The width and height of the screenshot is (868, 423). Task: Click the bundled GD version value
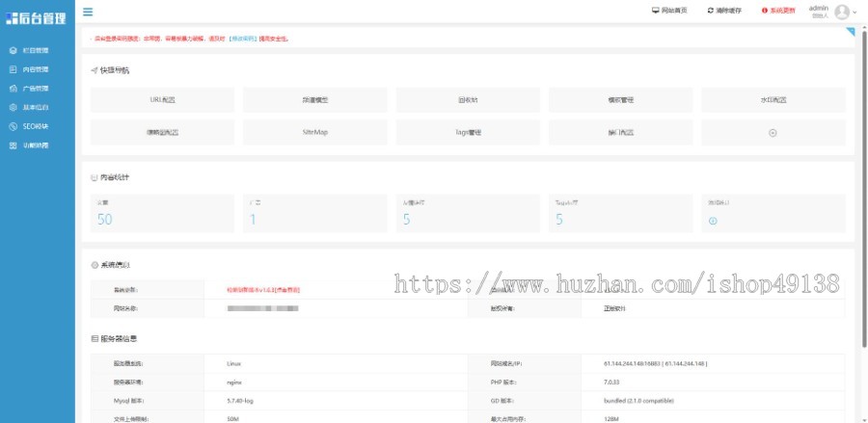tap(638, 400)
